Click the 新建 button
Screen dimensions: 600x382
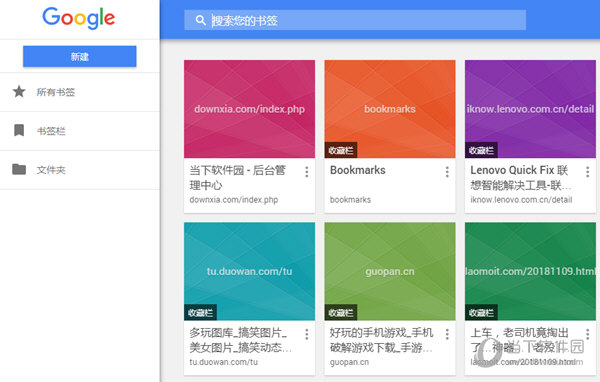click(80, 56)
